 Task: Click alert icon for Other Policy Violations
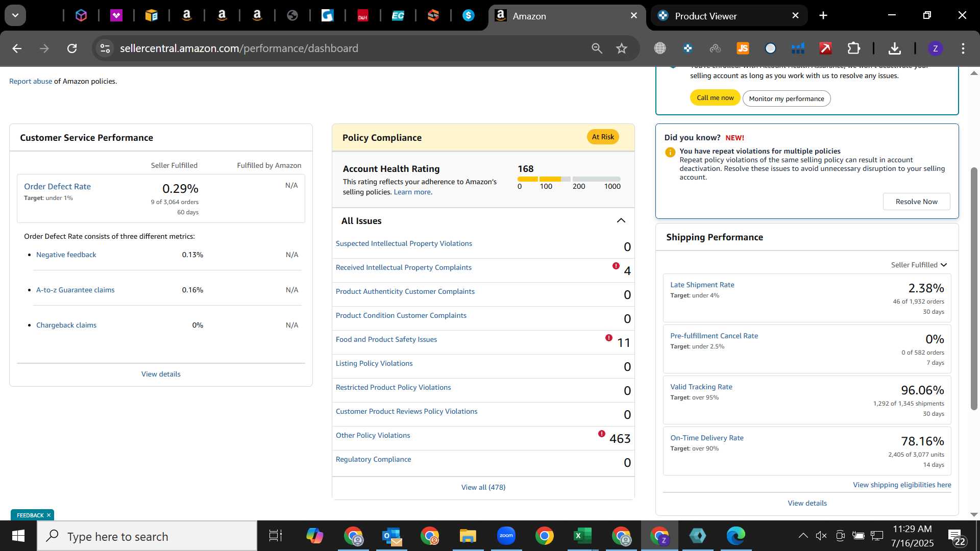(602, 434)
